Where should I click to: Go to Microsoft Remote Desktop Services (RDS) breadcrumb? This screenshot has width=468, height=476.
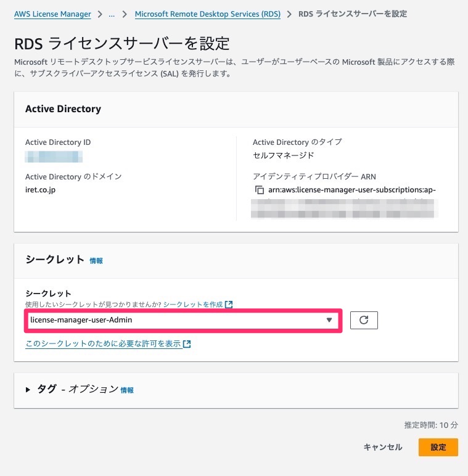click(x=208, y=14)
